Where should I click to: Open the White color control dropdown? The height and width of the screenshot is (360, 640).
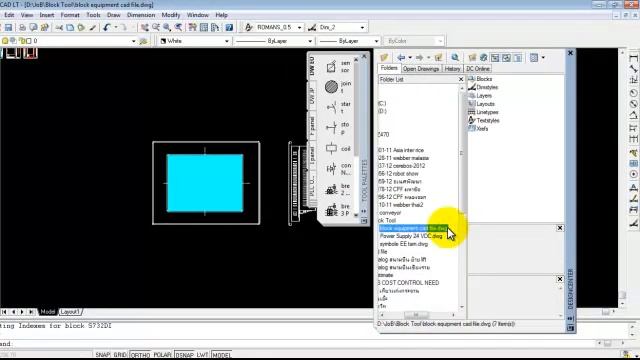tap(227, 41)
